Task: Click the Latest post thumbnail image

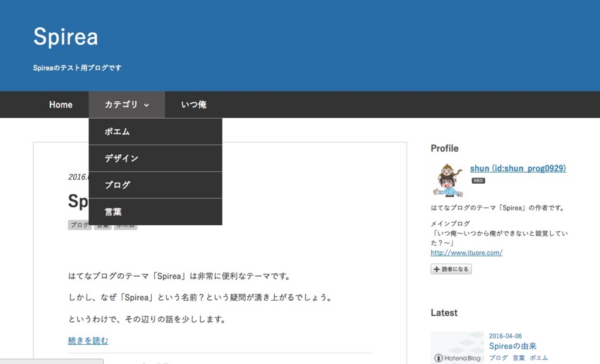Action: point(458,347)
